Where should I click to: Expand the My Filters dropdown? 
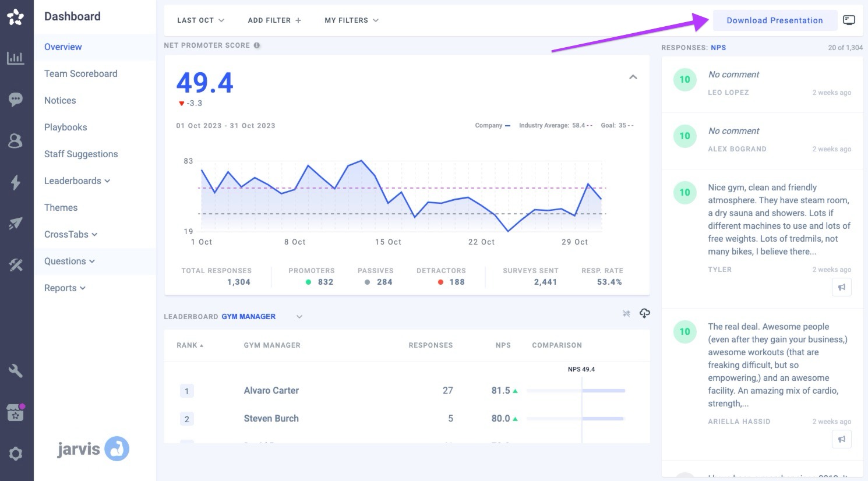pos(351,20)
